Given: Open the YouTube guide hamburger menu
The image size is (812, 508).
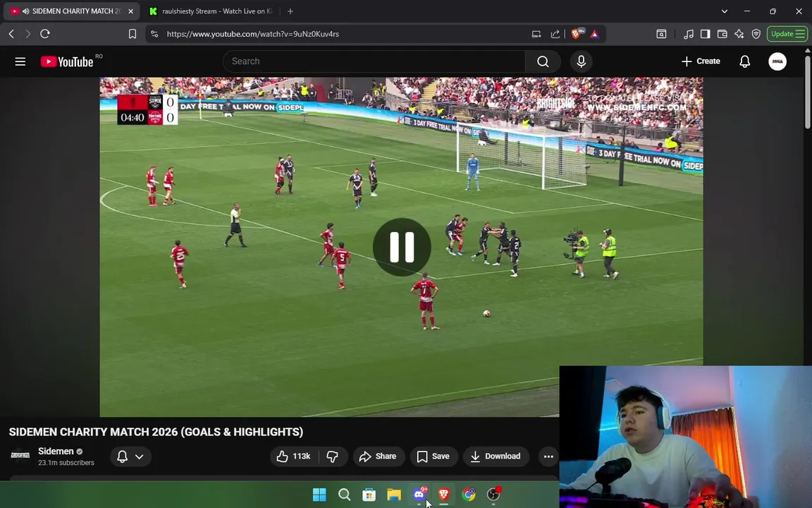Looking at the screenshot, I should point(20,61).
